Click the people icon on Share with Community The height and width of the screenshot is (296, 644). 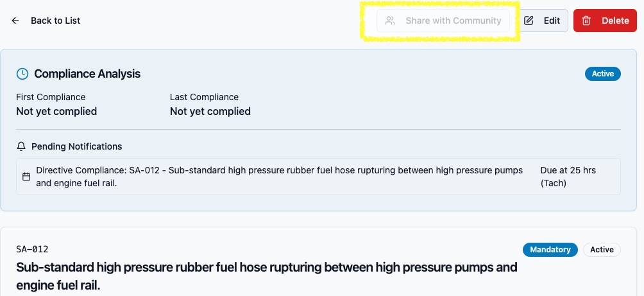point(389,21)
